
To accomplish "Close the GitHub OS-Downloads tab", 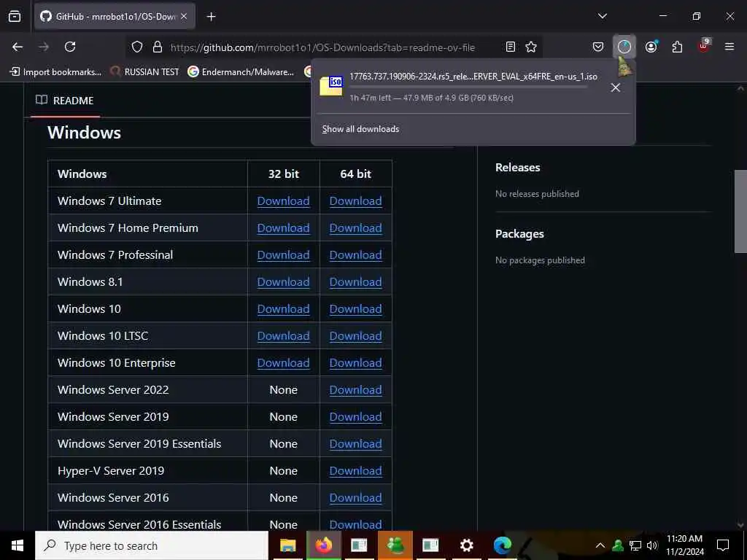I will 184,17.
